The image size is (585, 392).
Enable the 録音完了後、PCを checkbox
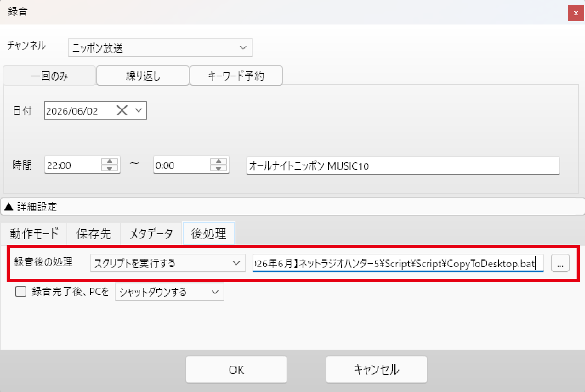click(21, 292)
